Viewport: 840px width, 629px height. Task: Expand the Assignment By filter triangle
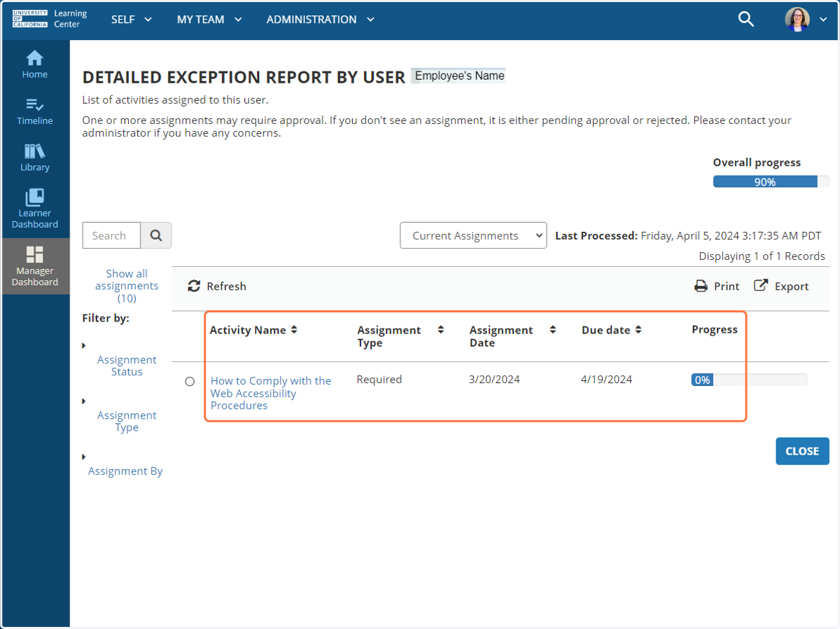pos(84,457)
